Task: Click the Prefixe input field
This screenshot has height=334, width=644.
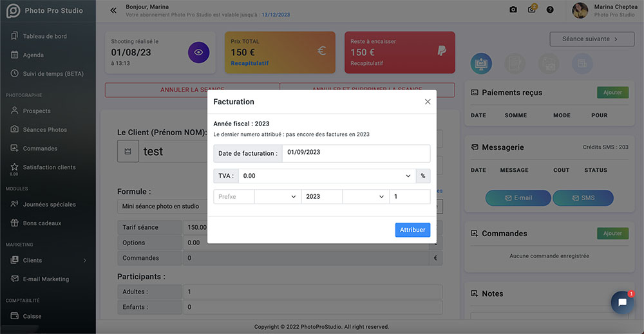Action: coord(234,196)
